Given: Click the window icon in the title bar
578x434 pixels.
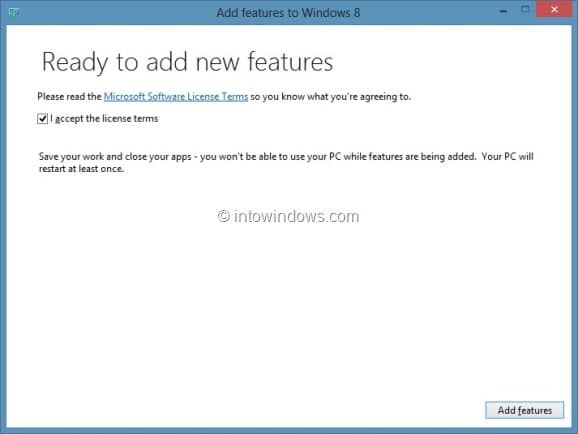Looking at the screenshot, I should pyautogui.click(x=14, y=12).
